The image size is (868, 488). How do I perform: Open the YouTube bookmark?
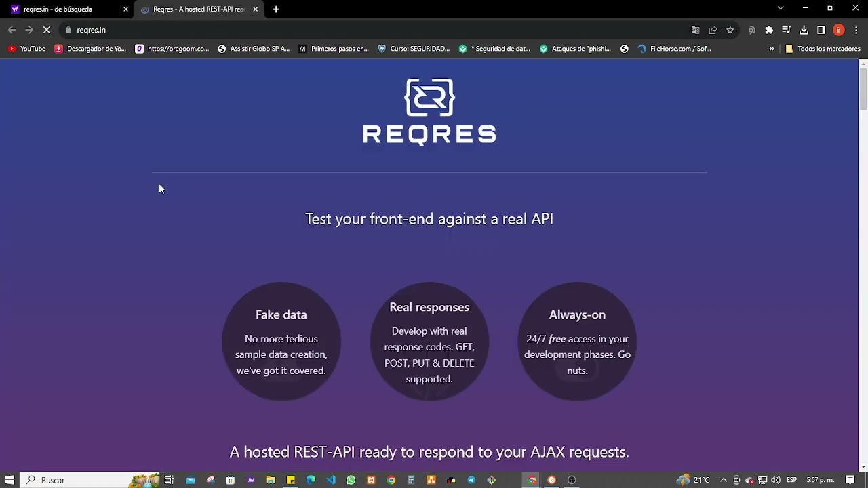tap(26, 49)
